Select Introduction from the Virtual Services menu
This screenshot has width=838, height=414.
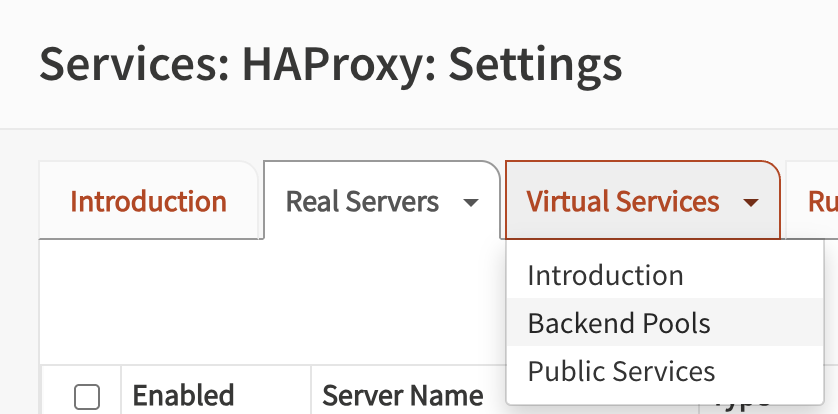[605, 275]
